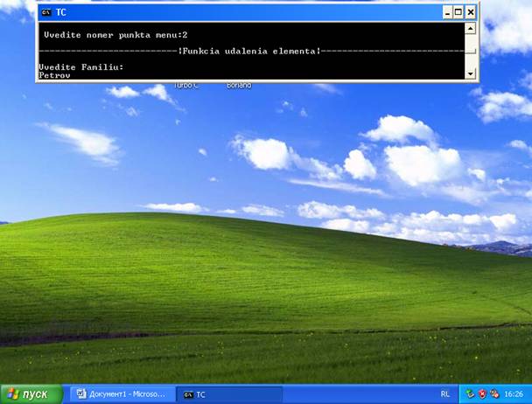This screenshot has height=404, width=532.
Task: Click the red shield security tray icon
Action: coord(482,394)
